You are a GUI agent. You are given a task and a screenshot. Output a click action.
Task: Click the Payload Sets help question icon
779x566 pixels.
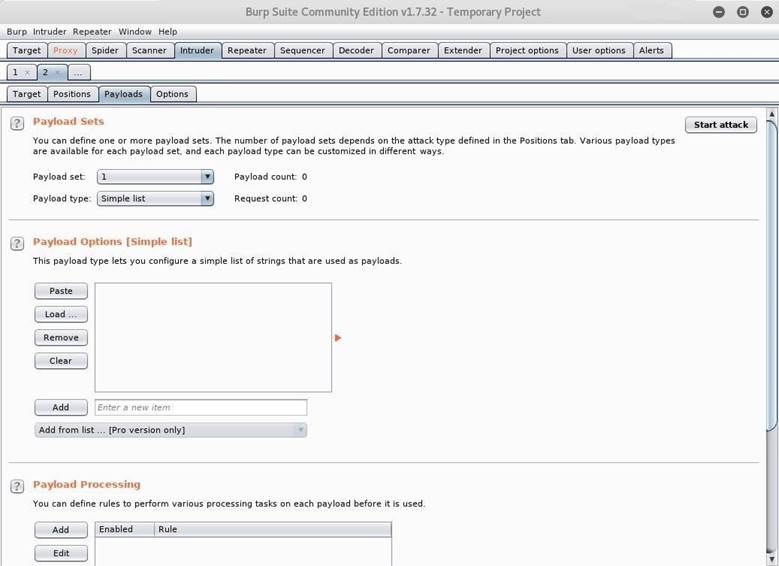coord(17,123)
